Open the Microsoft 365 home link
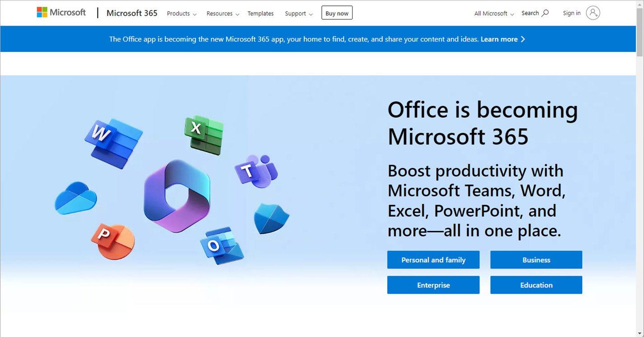644x337 pixels. pos(132,13)
